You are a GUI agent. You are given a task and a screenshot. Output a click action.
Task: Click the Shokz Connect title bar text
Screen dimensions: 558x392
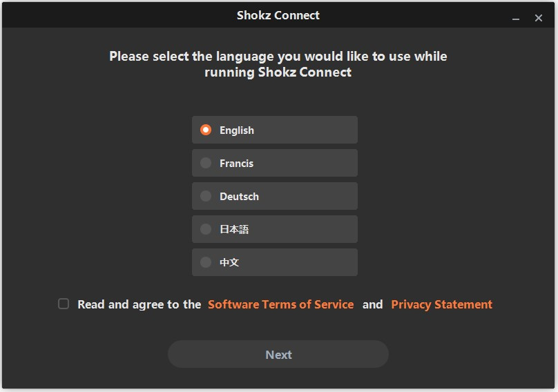(278, 15)
